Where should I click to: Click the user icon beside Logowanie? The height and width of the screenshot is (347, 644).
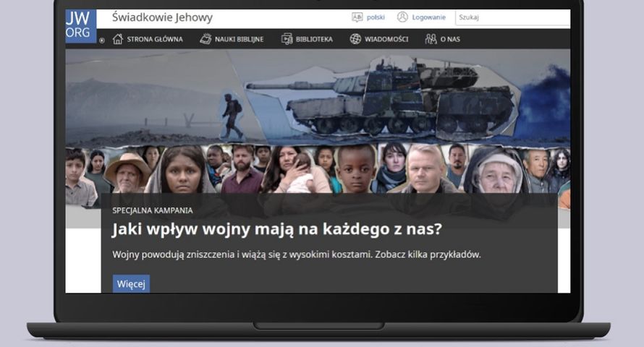coord(402,17)
